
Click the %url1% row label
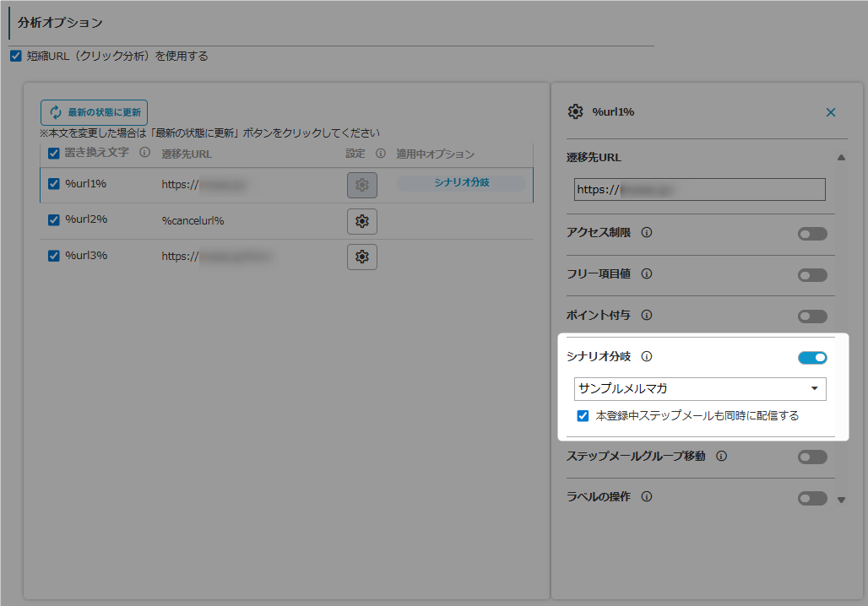[86, 184]
